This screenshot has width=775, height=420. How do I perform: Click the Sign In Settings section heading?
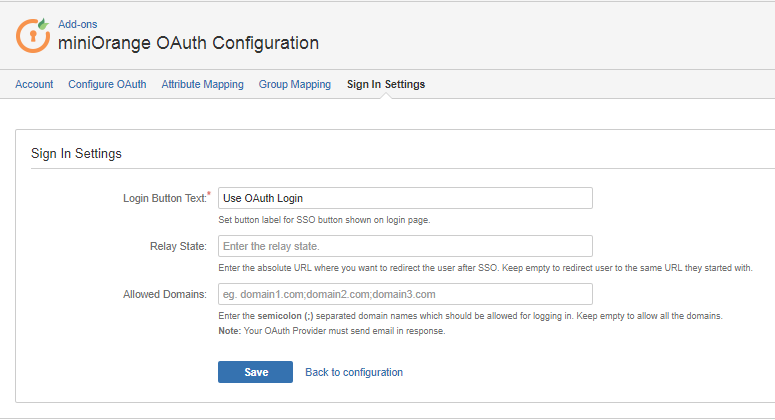76,154
